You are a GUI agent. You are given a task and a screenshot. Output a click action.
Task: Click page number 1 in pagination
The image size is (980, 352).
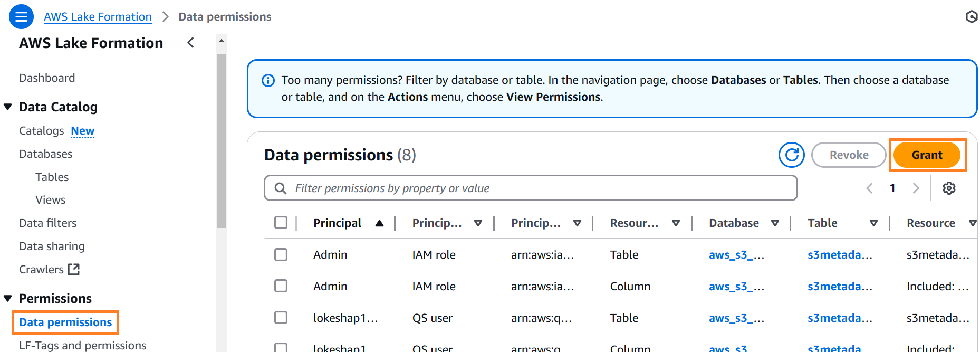(892, 188)
